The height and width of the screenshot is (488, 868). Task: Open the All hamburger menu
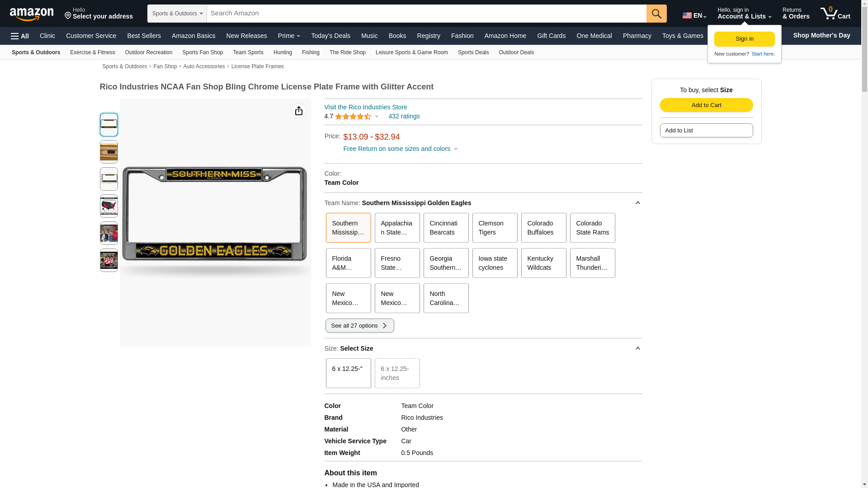[x=20, y=36]
